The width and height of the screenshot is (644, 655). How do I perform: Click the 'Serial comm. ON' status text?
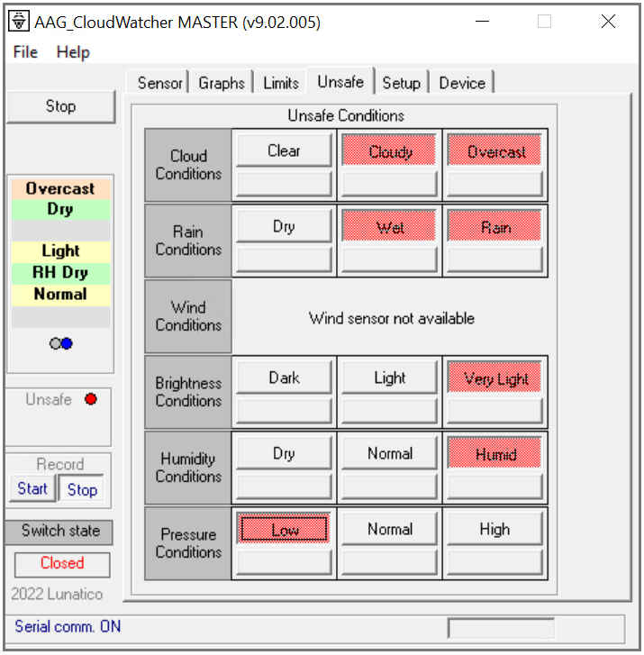tap(68, 626)
